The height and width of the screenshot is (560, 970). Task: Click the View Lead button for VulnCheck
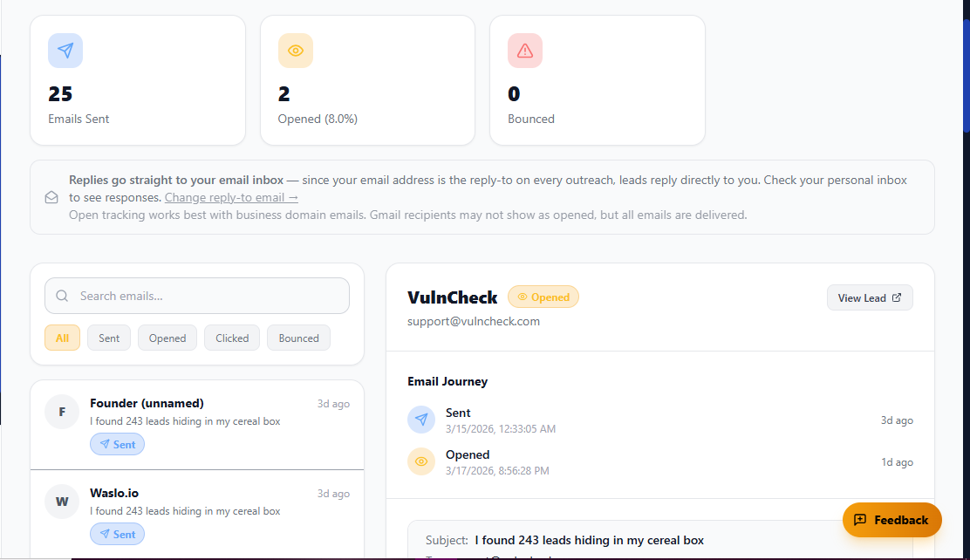click(870, 297)
